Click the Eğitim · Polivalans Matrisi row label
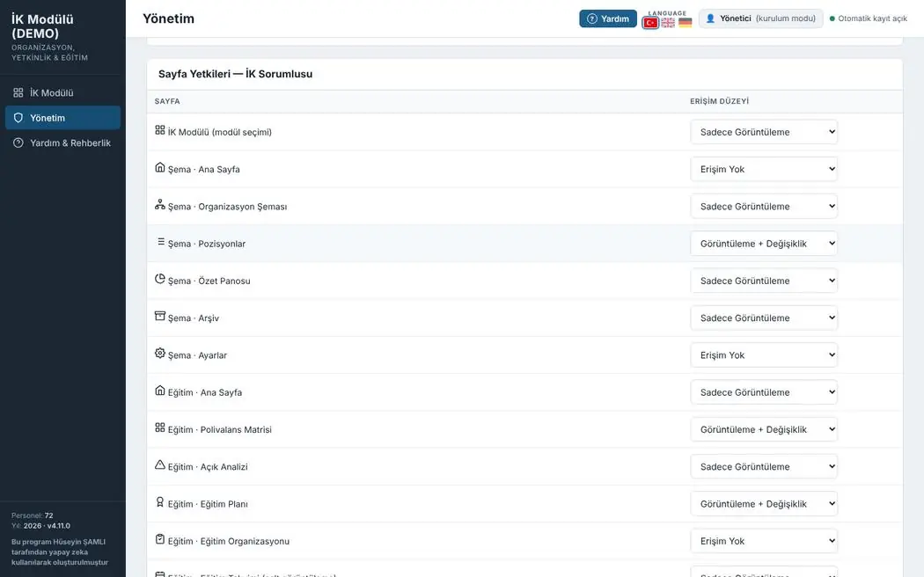Viewport: 924px width, 577px height. click(x=220, y=430)
